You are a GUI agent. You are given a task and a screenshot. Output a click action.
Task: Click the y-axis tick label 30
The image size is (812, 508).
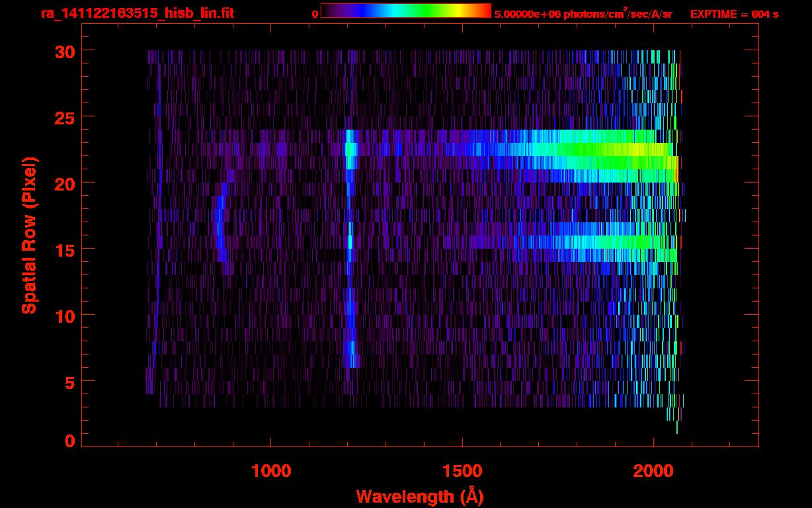tap(63, 51)
